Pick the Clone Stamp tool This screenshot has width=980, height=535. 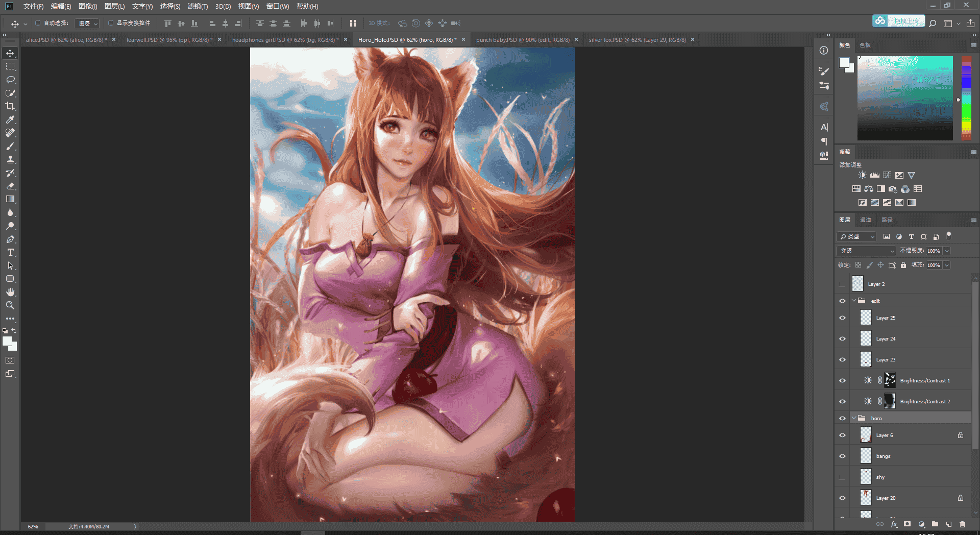tap(10, 159)
